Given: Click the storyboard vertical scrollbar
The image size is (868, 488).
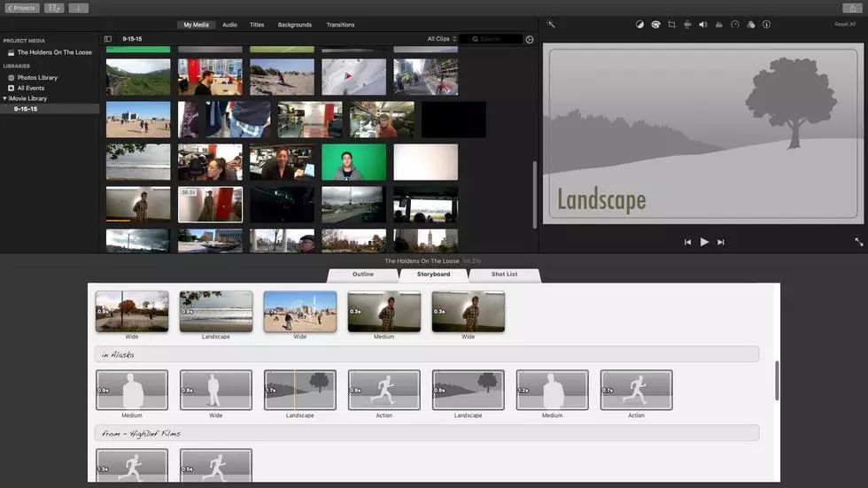Looking at the screenshot, I should click(777, 380).
